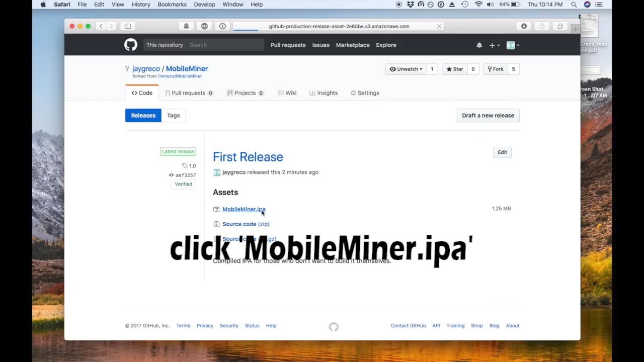Fork the repository
The image size is (644, 362).
coord(496,69)
